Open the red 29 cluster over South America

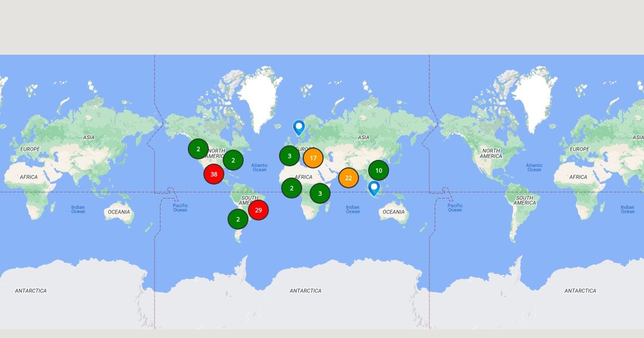pyautogui.click(x=258, y=210)
